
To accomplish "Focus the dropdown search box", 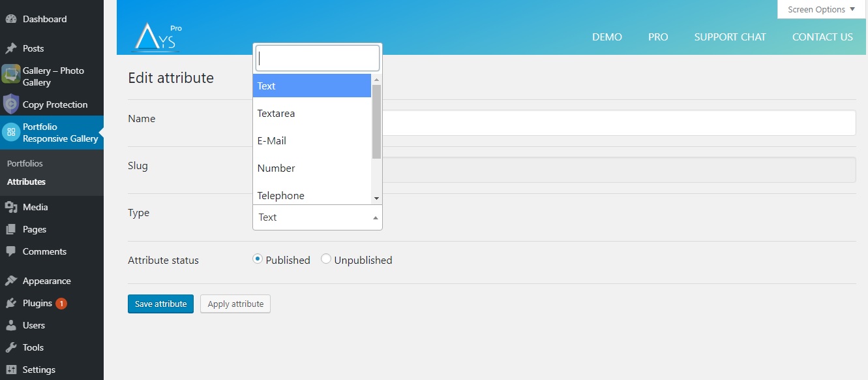I will pos(318,58).
